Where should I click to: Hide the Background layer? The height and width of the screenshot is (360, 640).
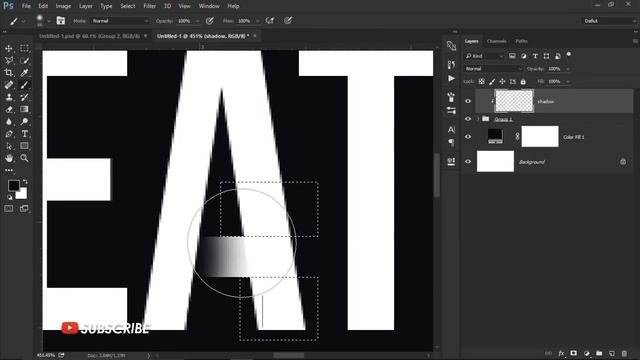(468, 162)
